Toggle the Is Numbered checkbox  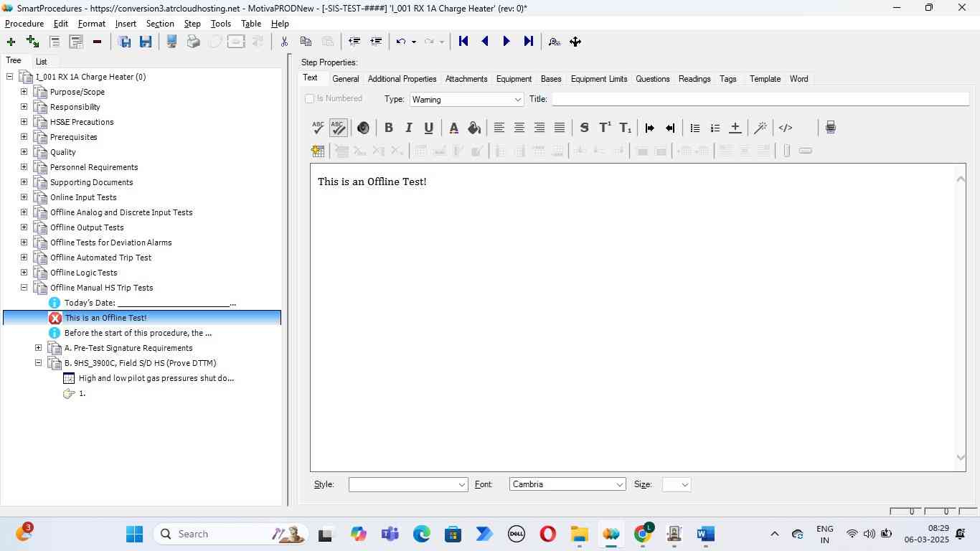310,99
